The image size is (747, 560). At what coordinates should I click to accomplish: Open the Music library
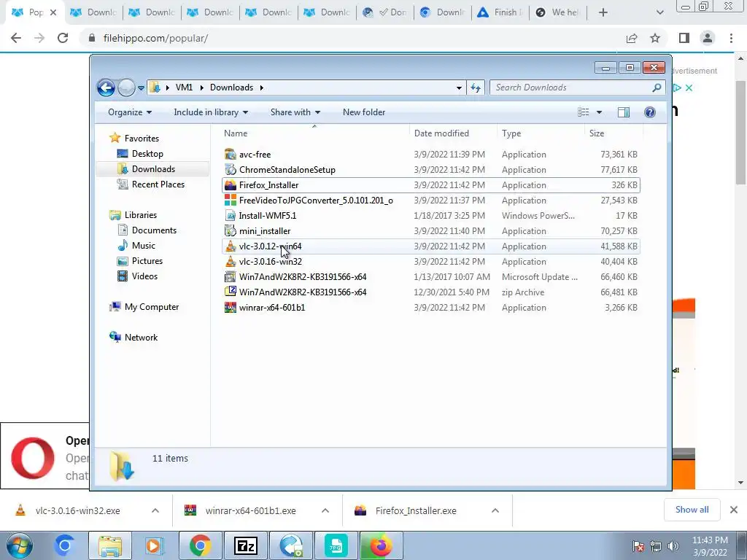click(144, 246)
